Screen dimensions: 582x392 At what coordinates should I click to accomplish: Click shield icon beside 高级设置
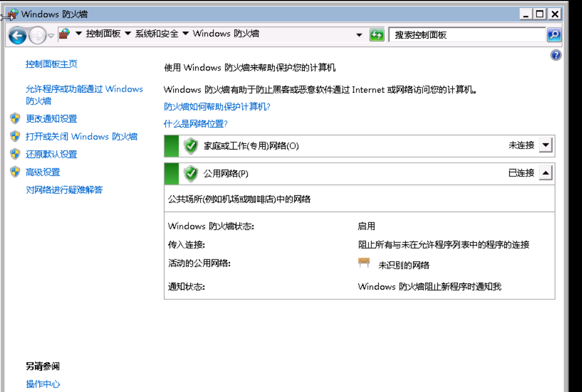point(15,172)
